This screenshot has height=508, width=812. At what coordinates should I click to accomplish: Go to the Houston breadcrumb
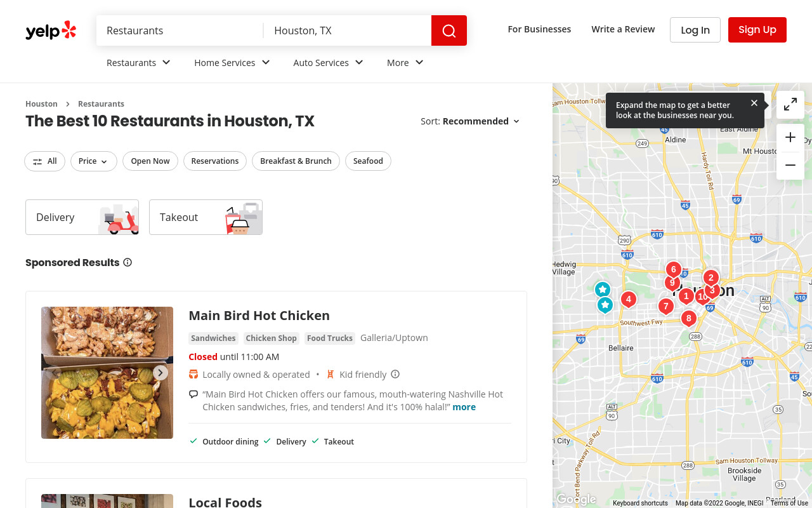41,104
